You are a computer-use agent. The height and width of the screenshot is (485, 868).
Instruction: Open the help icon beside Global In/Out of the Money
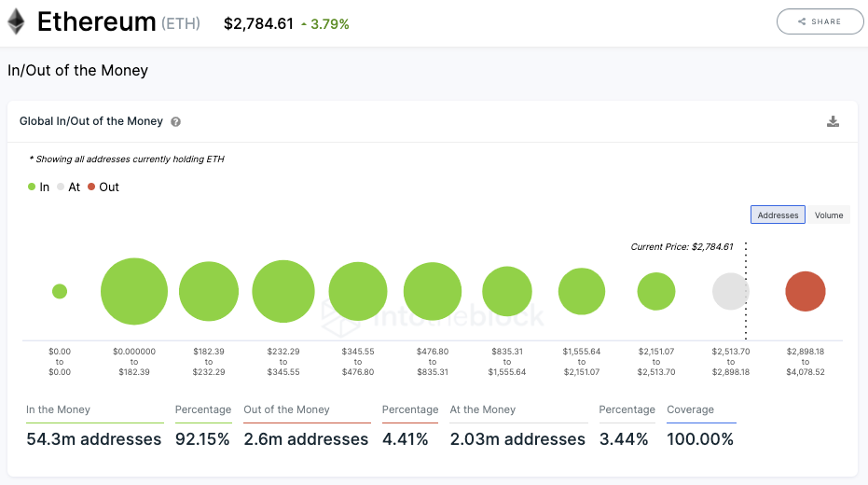click(x=175, y=122)
